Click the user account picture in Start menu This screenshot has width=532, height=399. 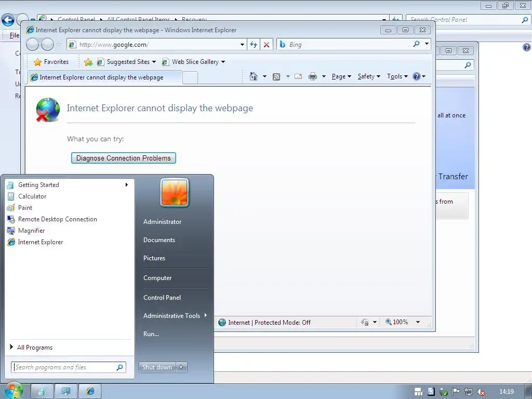tap(175, 193)
